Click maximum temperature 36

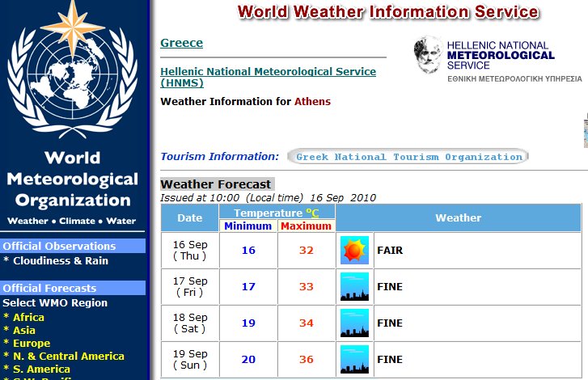(306, 360)
